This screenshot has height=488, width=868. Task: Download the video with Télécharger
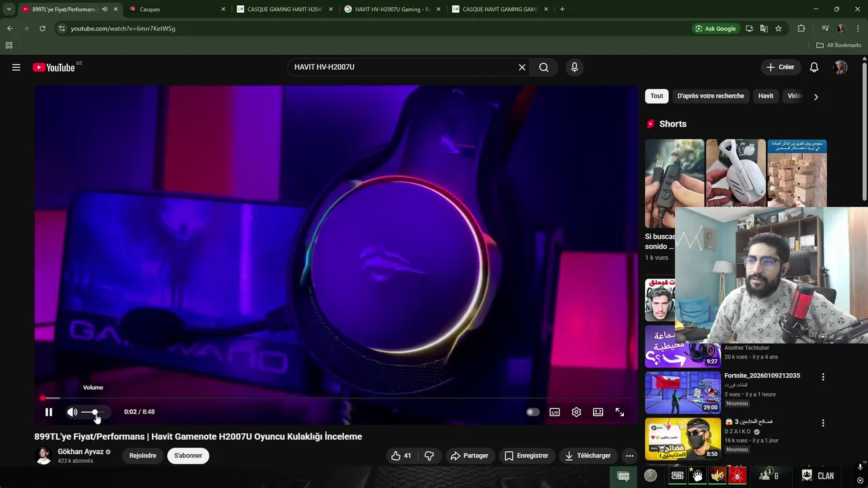tap(588, 455)
